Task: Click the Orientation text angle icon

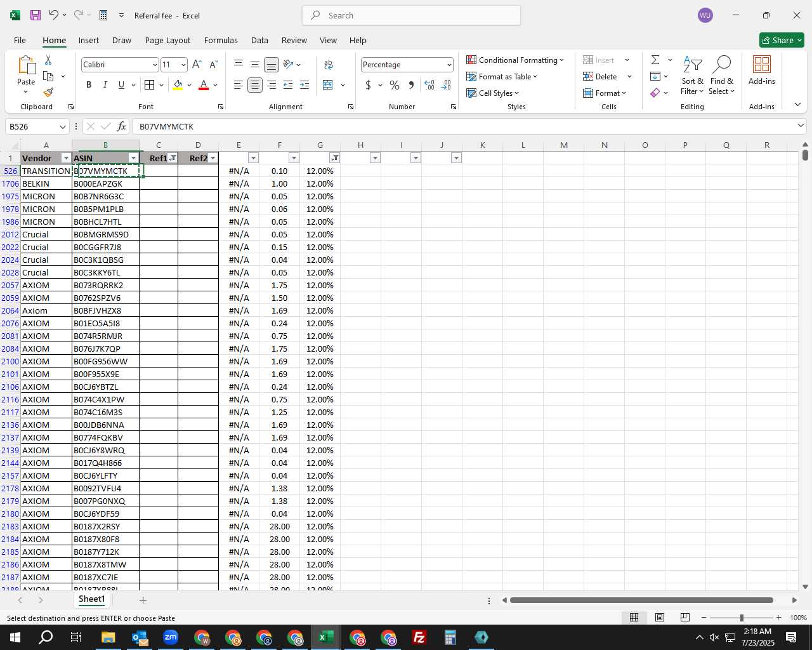Action: pos(288,65)
